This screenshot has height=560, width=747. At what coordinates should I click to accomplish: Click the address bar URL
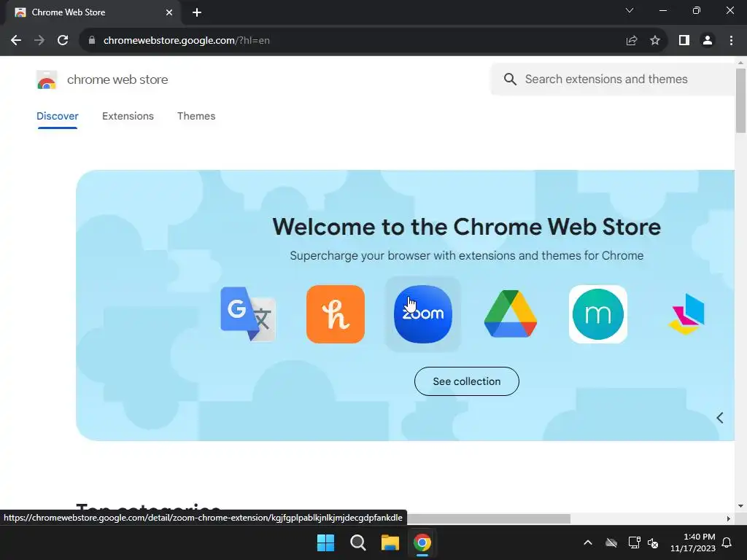point(186,41)
